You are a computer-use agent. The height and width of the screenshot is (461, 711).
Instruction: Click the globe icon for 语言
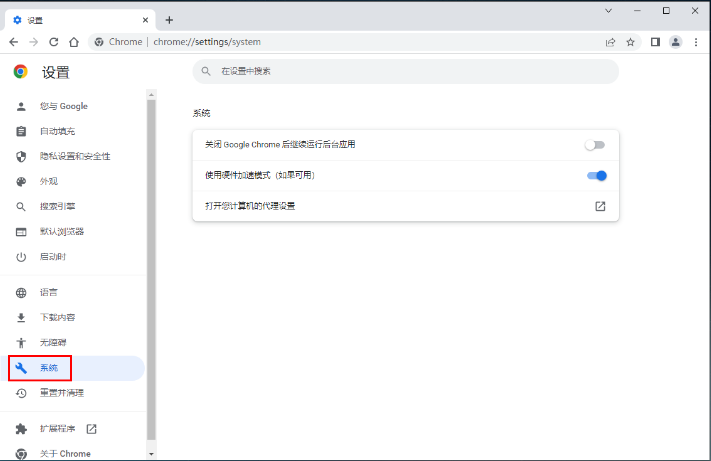click(21, 293)
